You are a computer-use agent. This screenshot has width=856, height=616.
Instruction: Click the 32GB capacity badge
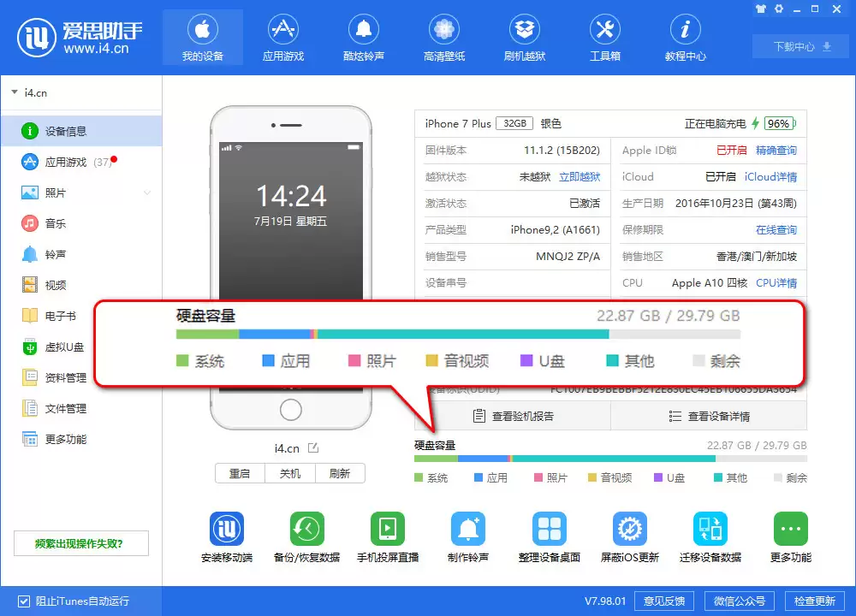514,123
